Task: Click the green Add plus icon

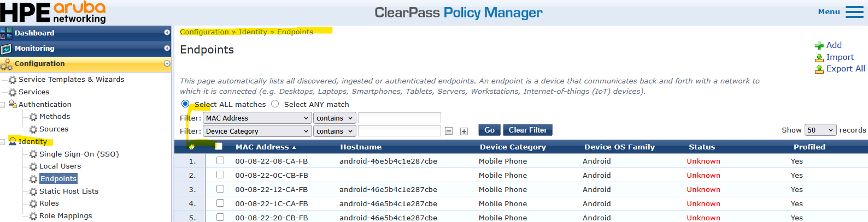Action: pos(819,46)
